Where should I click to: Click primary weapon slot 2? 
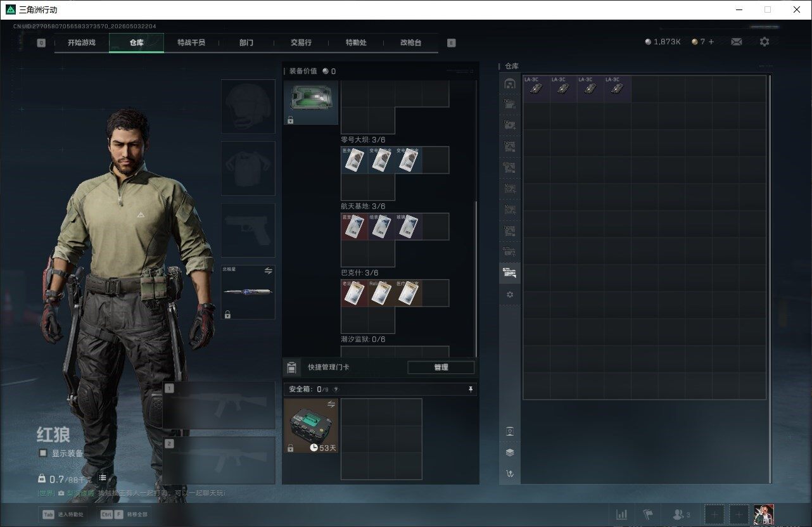click(x=219, y=460)
